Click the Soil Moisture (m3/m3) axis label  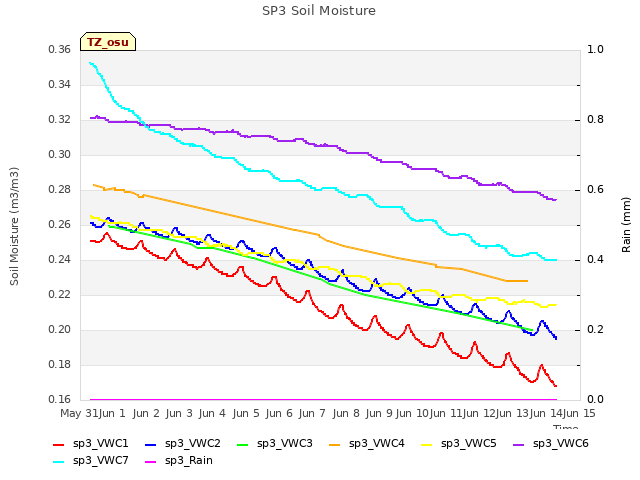pyautogui.click(x=14, y=226)
